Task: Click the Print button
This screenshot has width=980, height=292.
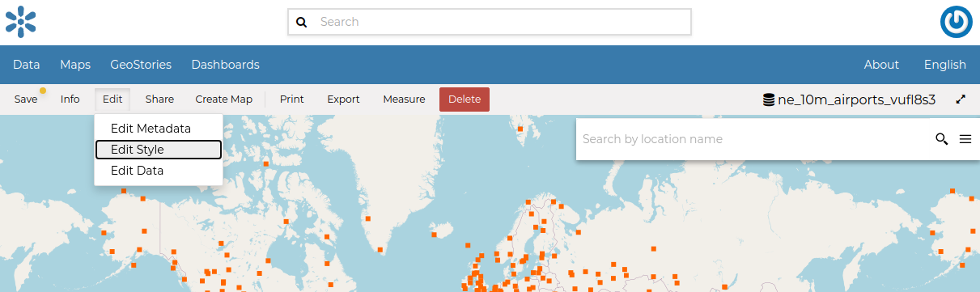Action: [x=292, y=99]
